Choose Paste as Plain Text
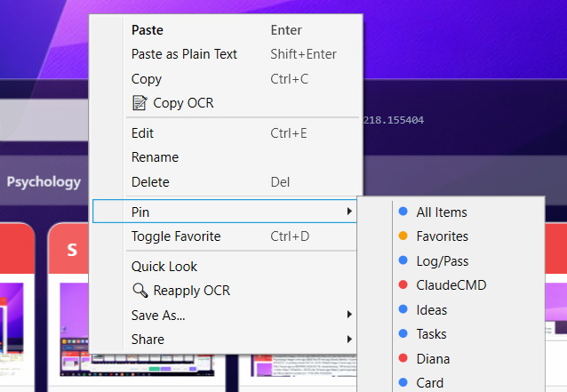 click(184, 54)
